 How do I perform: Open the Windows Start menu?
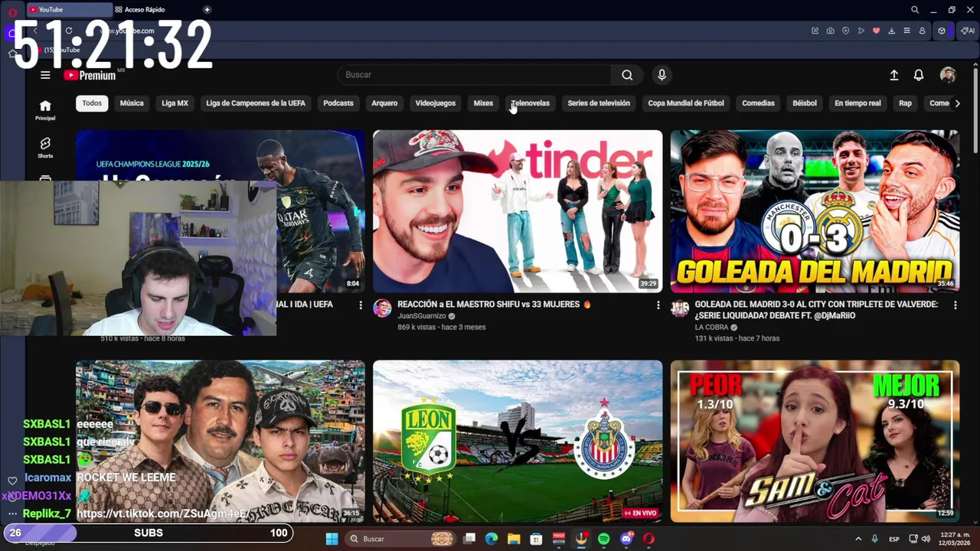click(332, 539)
